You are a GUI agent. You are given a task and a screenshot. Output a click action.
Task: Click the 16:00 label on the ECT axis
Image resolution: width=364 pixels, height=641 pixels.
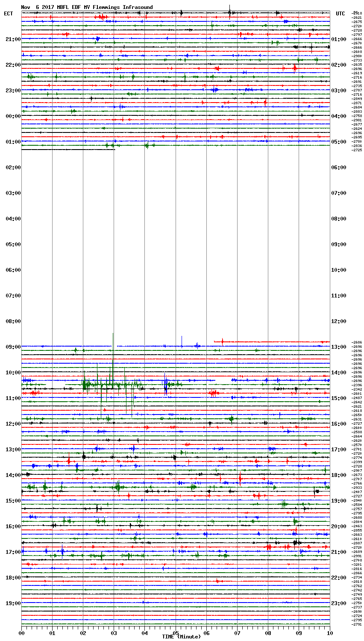click(13, 526)
